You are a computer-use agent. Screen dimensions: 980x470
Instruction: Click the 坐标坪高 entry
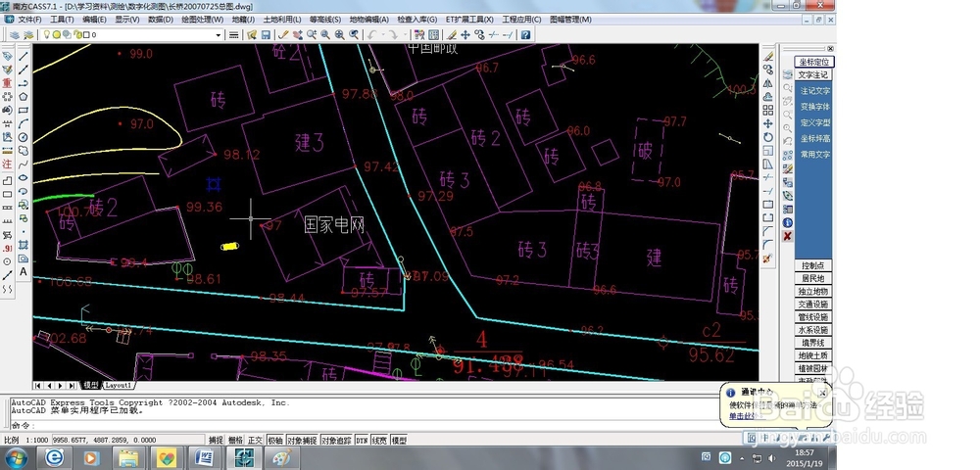pos(815,139)
